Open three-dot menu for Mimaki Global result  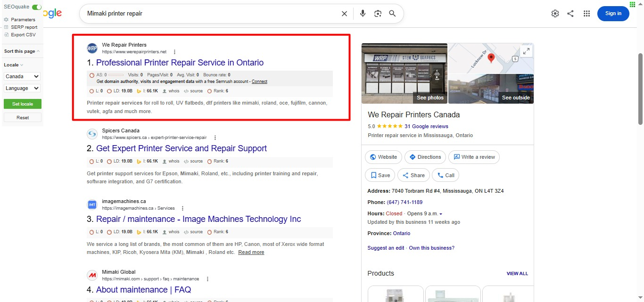tap(207, 279)
